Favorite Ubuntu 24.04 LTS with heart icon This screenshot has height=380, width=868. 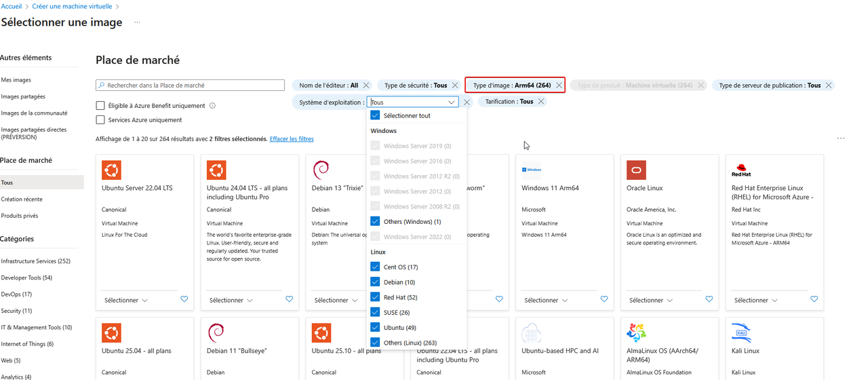(x=290, y=299)
